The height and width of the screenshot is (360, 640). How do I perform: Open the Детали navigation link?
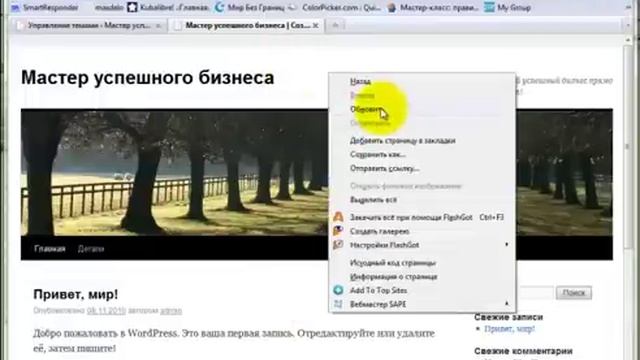point(91,249)
